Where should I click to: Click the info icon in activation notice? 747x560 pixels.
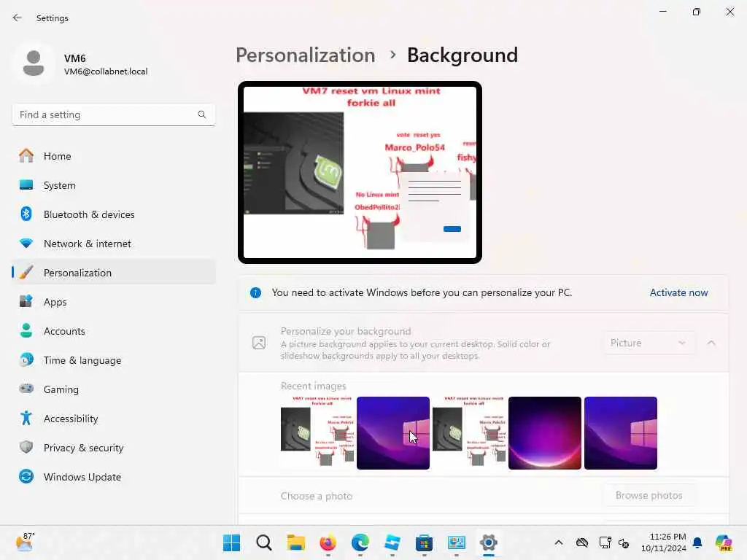coord(256,292)
